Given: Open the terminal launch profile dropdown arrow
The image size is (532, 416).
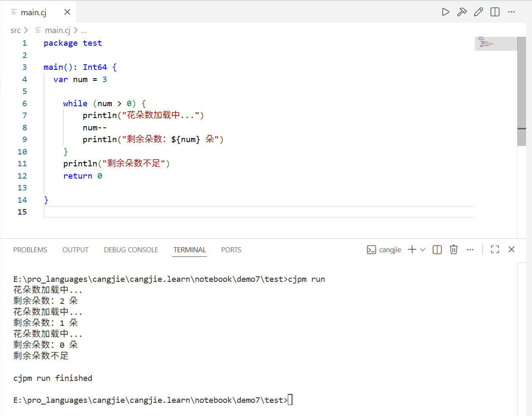Looking at the screenshot, I should point(422,250).
